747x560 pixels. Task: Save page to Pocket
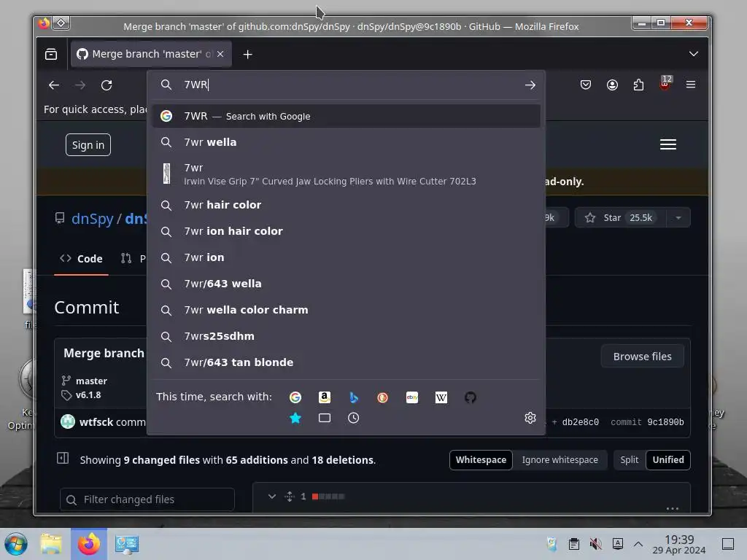tap(586, 85)
